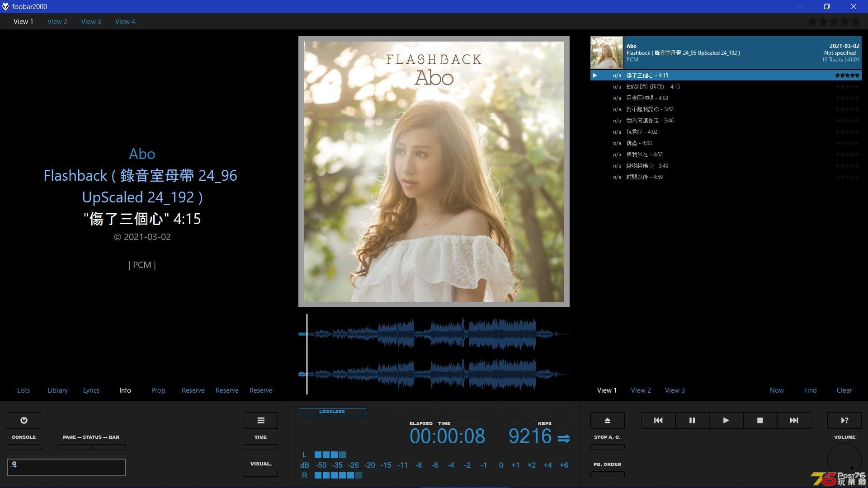Open the Prop. tab
The width and height of the screenshot is (868, 488).
click(159, 390)
